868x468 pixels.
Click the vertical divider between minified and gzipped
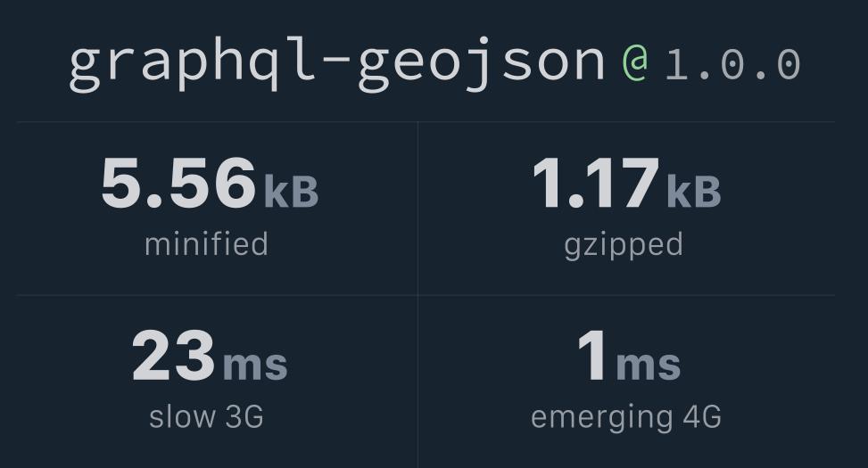point(418,209)
